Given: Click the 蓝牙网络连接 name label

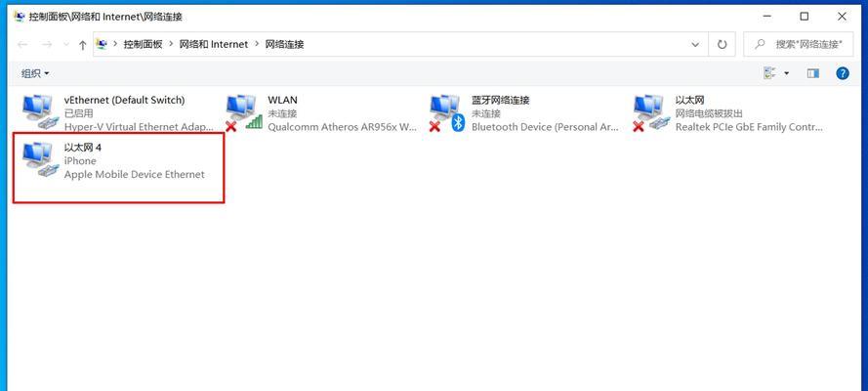Looking at the screenshot, I should tap(501, 101).
